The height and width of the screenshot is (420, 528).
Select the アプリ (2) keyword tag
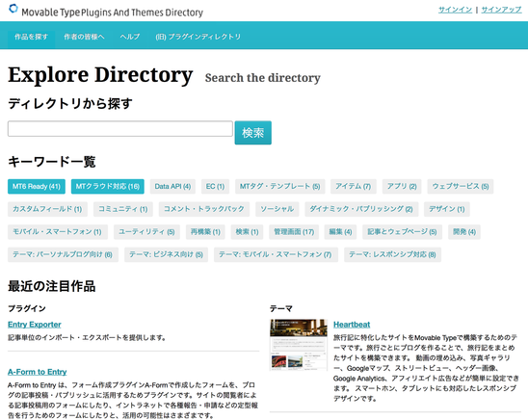[402, 187]
